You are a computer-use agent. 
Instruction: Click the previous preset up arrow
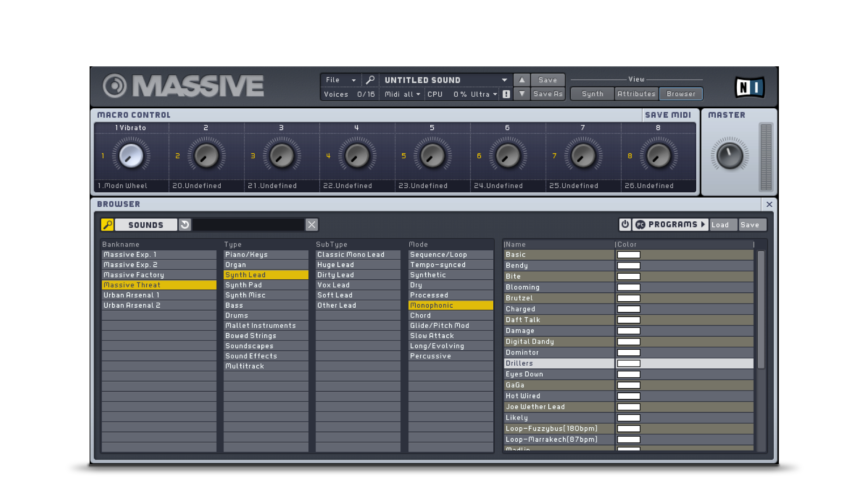pos(522,80)
